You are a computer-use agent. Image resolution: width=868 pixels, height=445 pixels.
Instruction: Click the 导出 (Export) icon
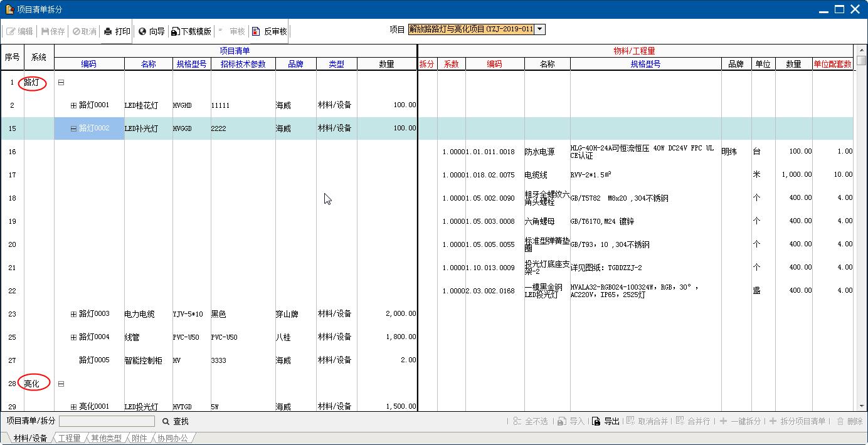point(596,421)
